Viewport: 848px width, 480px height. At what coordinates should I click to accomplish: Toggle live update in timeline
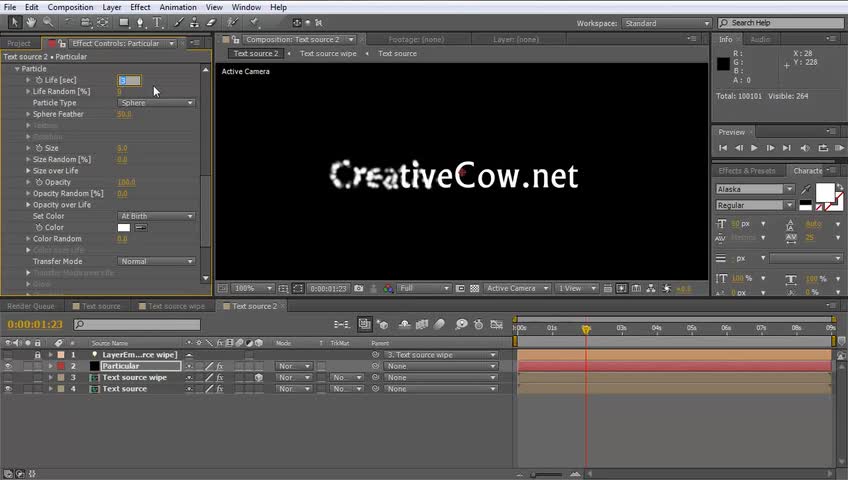(365, 324)
